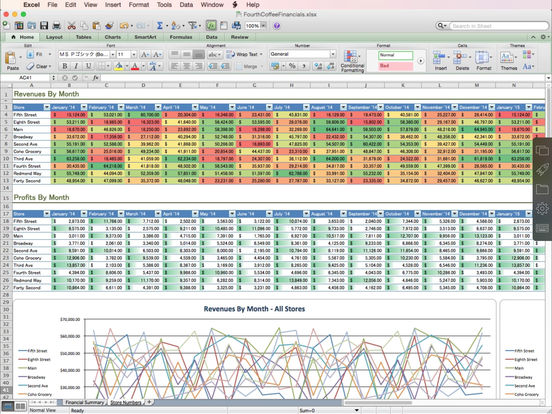Viewport: 552px width, 414px height.
Task: Apply the Normal cell style
Action: [395, 55]
